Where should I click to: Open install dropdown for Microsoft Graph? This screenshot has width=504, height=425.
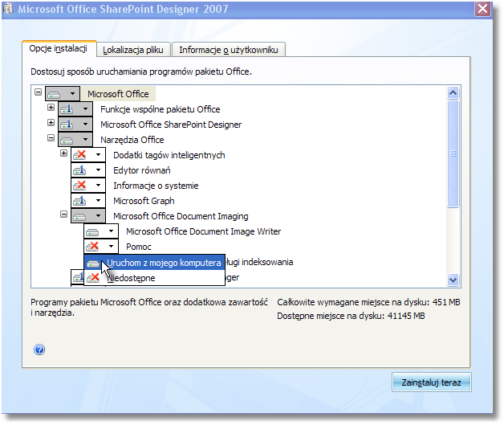(99, 200)
